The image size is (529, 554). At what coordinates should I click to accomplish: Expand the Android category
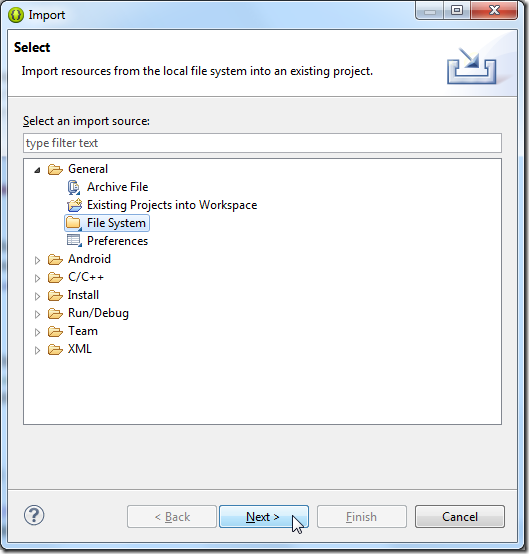click(x=37, y=260)
